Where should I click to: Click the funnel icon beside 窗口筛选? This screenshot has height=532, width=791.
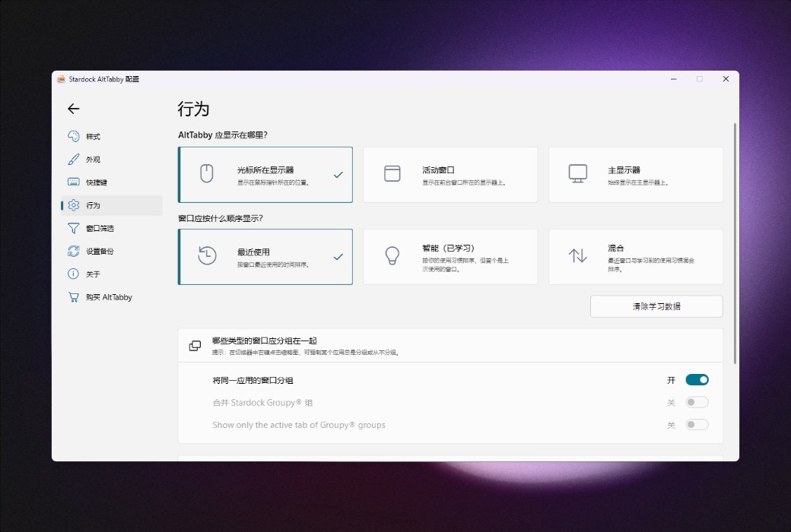74,229
